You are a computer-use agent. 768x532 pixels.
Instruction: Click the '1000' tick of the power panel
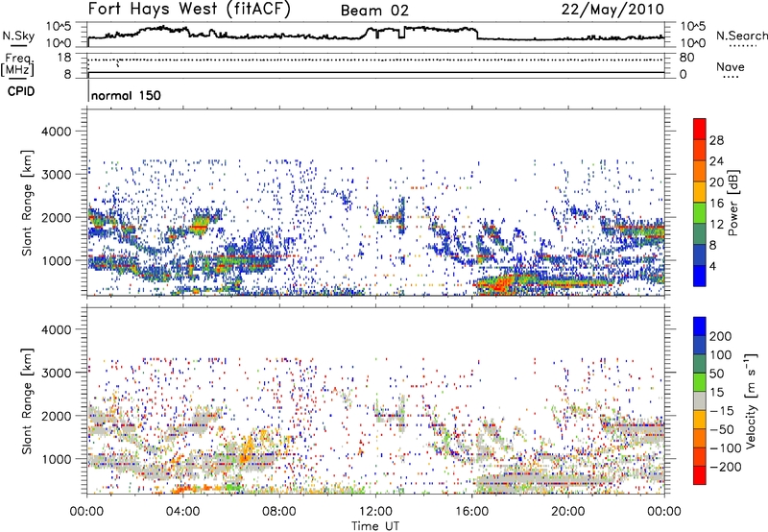coord(56,260)
